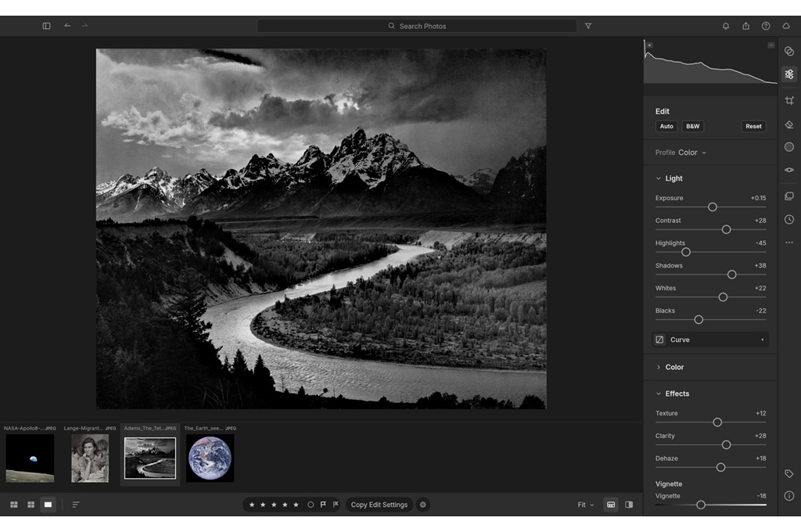Select the NASA-Apollo8 thumbnail
Screen dimensions: 801x532
pos(30,458)
